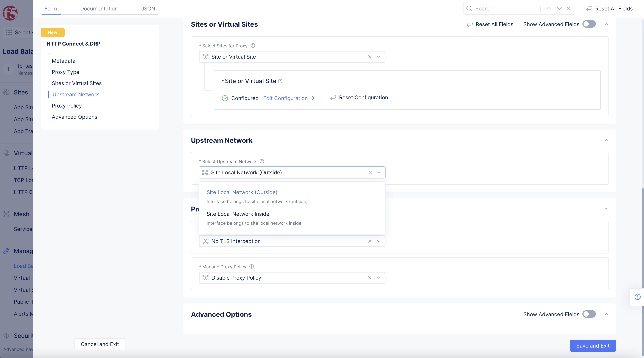Image resolution: width=644 pixels, height=358 pixels.
Task: Clear the No TLS Interception selection
Action: point(369,241)
